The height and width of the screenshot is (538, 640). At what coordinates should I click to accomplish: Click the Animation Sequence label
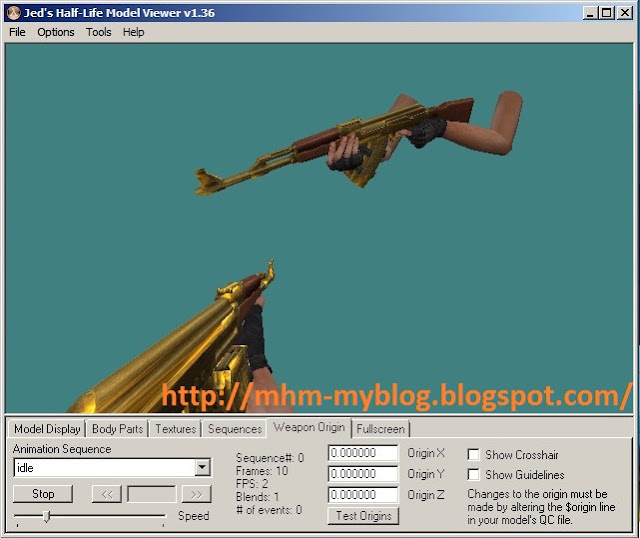(62, 449)
